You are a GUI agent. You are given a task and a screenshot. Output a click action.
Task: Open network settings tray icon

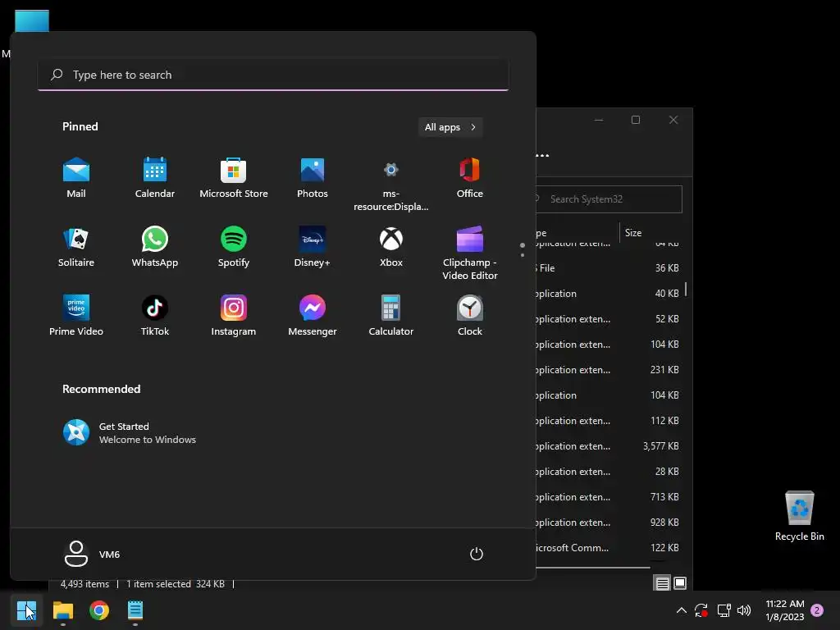(724, 610)
